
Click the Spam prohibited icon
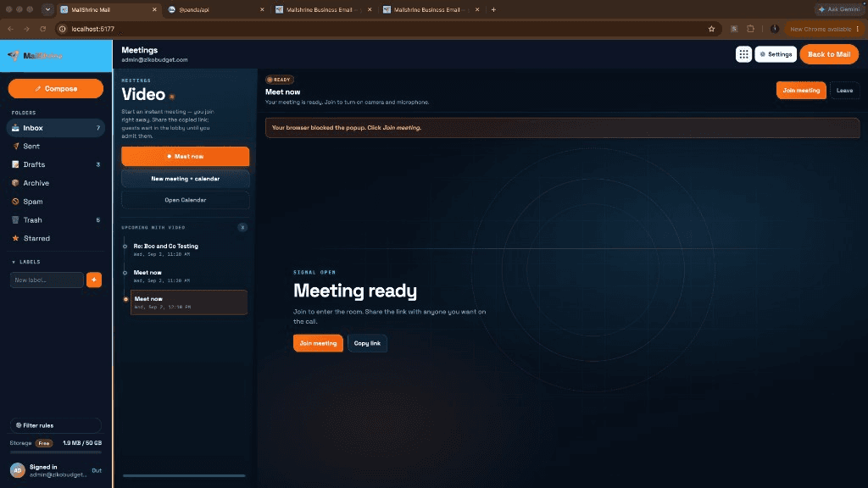click(15, 202)
